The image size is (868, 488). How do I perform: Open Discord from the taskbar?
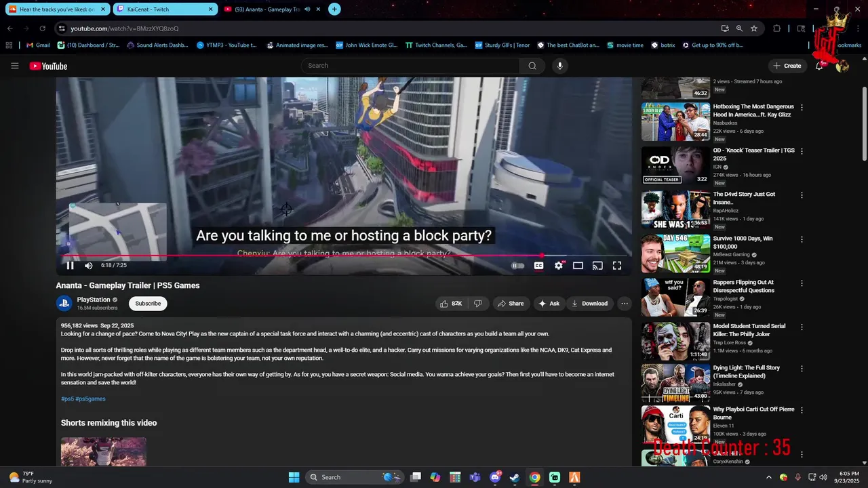point(495,477)
